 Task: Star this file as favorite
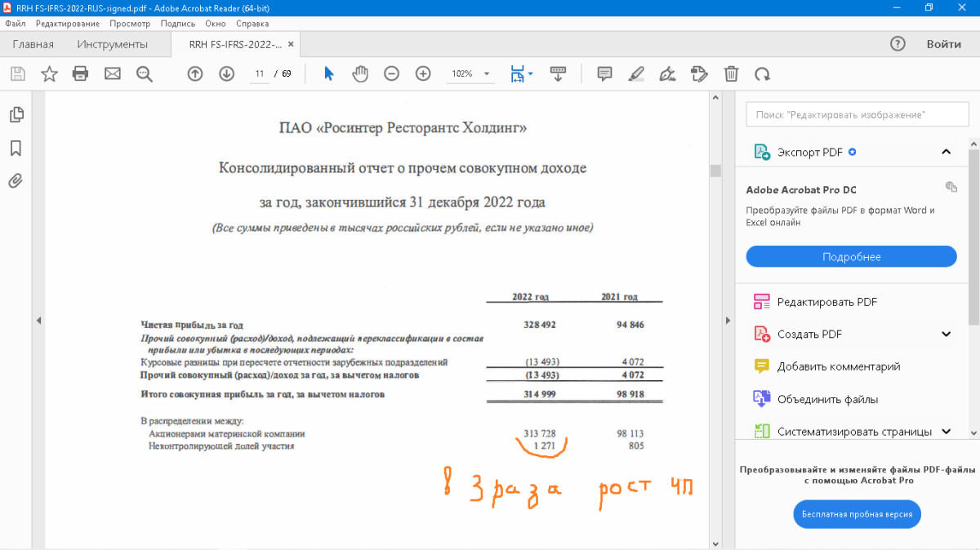pyautogui.click(x=49, y=74)
